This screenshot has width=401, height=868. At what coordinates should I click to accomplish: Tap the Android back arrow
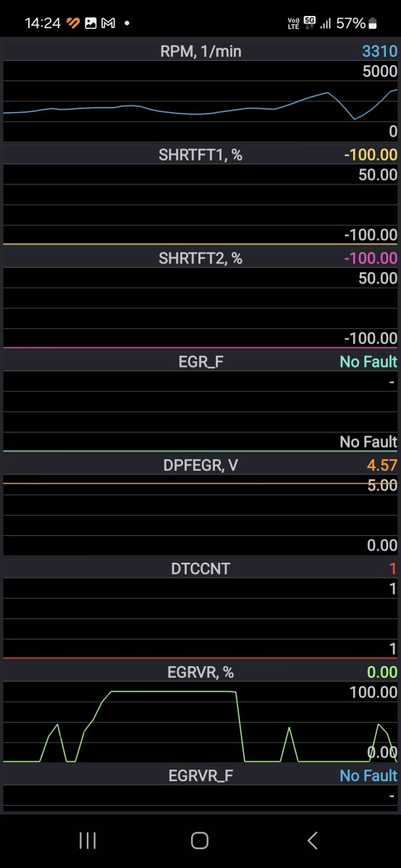click(x=313, y=840)
